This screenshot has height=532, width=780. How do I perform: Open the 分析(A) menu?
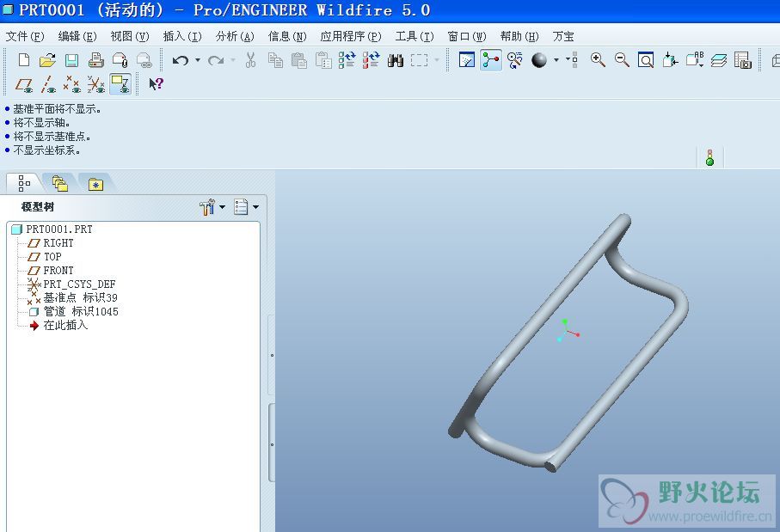[235, 36]
